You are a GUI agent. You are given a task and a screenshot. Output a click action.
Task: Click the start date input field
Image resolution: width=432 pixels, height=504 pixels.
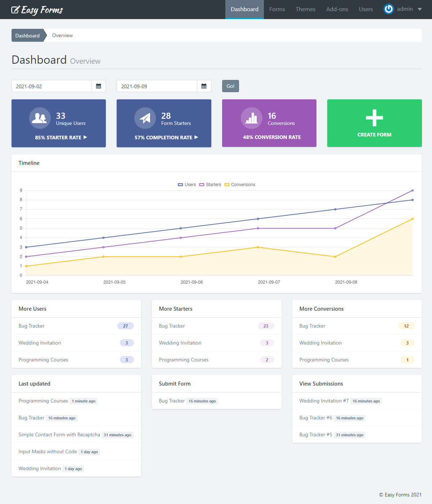coord(51,86)
